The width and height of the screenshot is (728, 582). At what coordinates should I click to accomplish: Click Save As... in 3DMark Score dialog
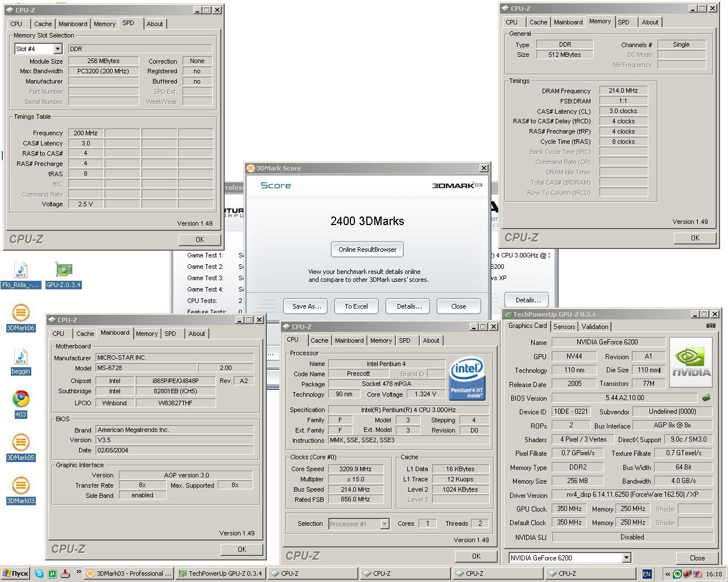click(307, 306)
